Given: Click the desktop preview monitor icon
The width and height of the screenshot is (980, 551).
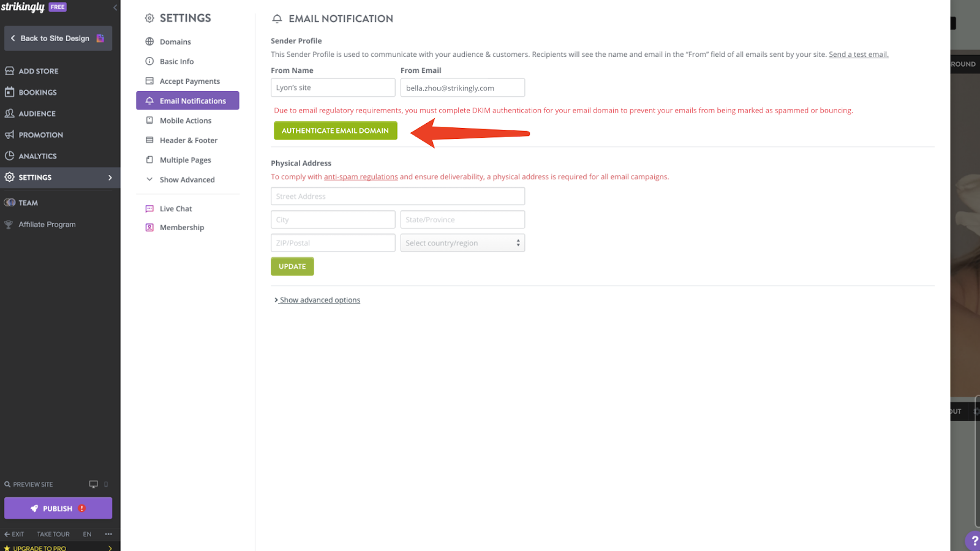Looking at the screenshot, I should click(x=93, y=484).
